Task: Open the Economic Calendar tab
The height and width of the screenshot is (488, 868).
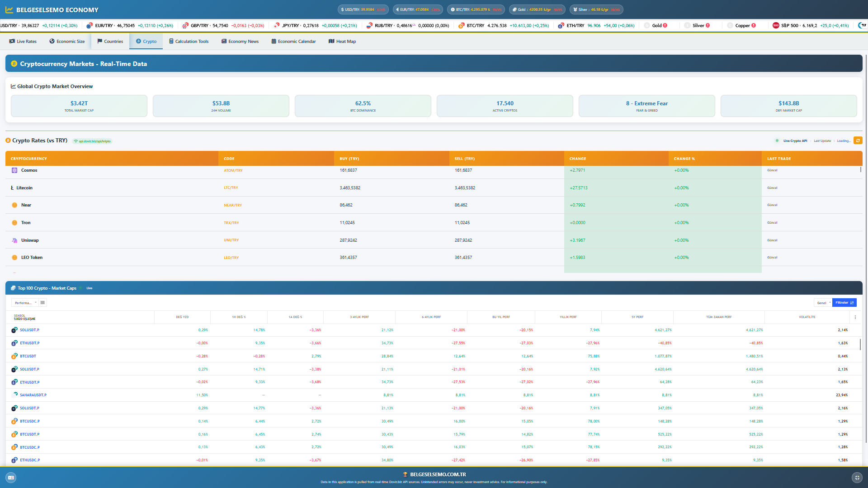Action: coord(293,42)
